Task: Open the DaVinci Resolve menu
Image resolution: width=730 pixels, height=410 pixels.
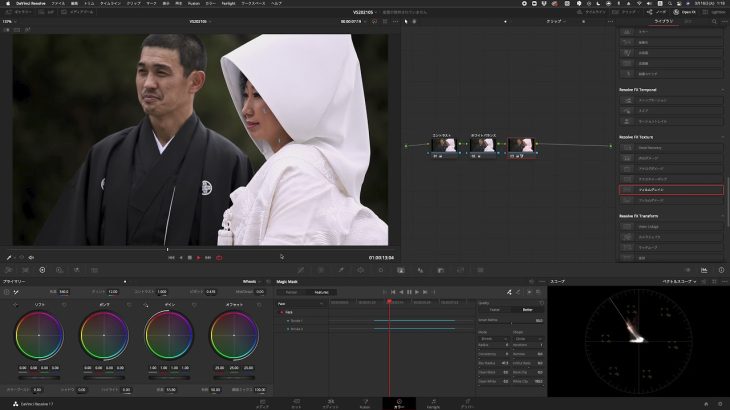Action: point(31,3)
